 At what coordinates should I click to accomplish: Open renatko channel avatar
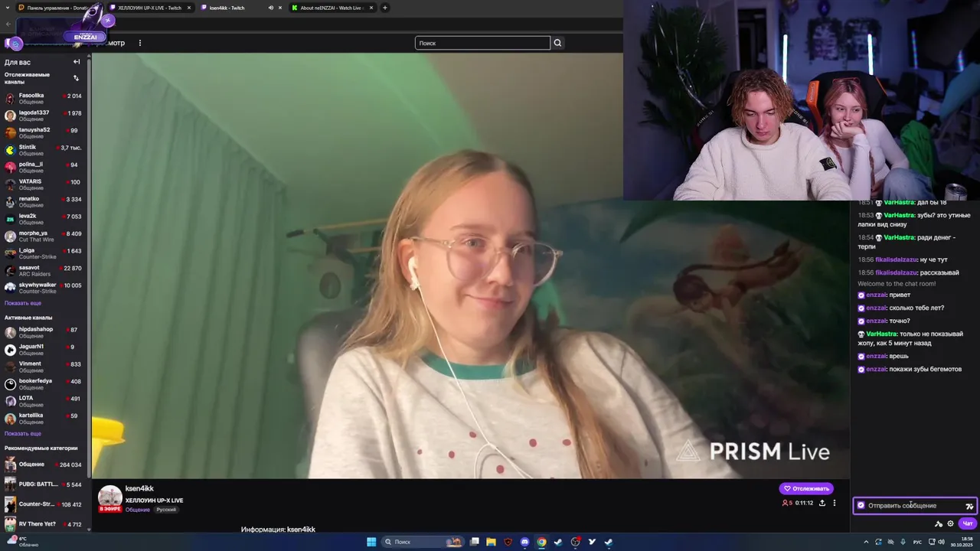[10, 202]
